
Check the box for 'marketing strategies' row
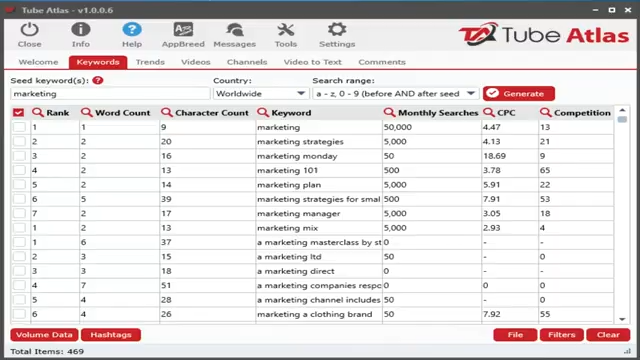[x=19, y=141]
